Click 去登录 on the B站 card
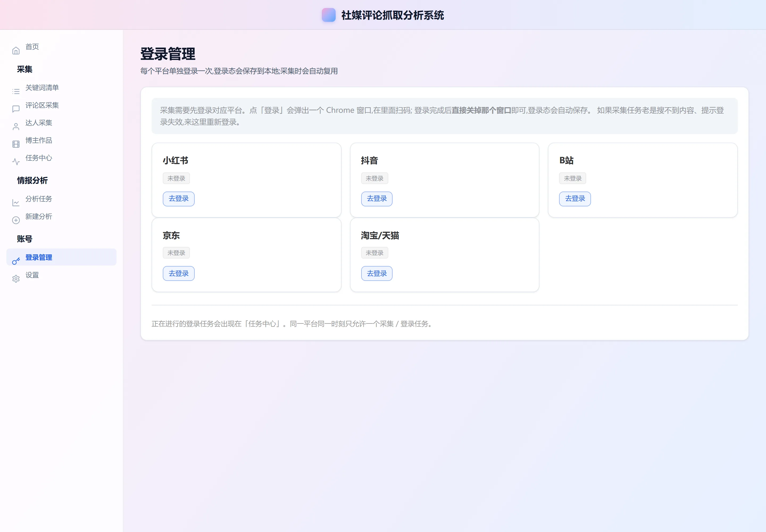This screenshot has height=532, width=766. pos(575,199)
